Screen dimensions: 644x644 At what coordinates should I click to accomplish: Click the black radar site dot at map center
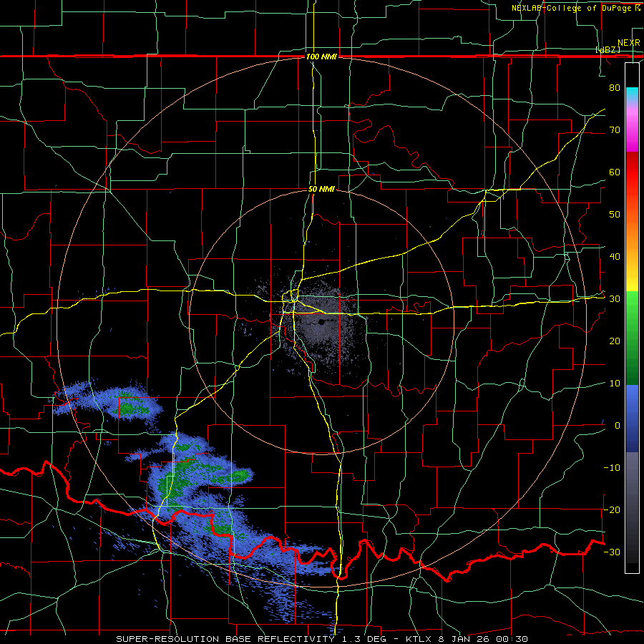pos(321,323)
